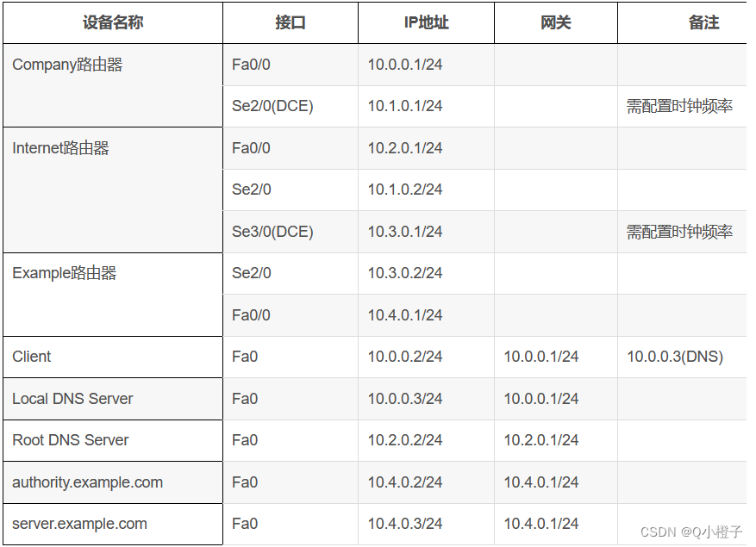
Task: Click the clock rate note in the Se3/0(DCE) row
Action: click(x=679, y=232)
